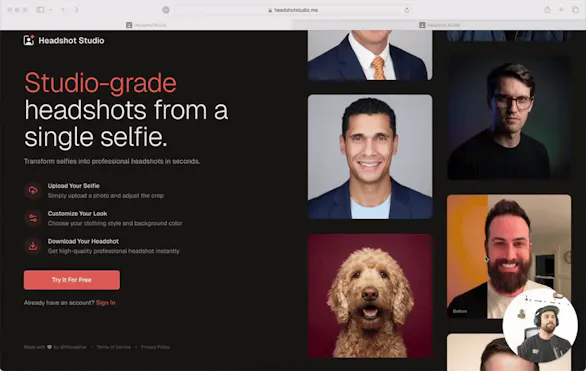Click the 'Upload Your Selfie' heading
Screen dimensions: 586x371
74,186
